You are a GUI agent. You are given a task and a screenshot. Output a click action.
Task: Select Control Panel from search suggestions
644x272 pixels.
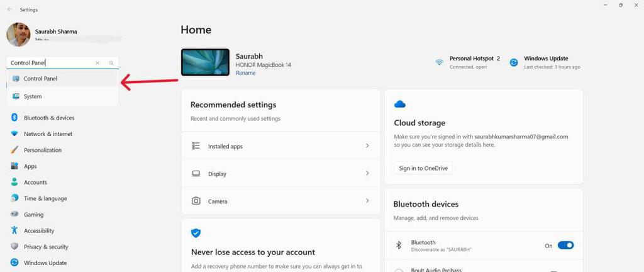tap(40, 79)
